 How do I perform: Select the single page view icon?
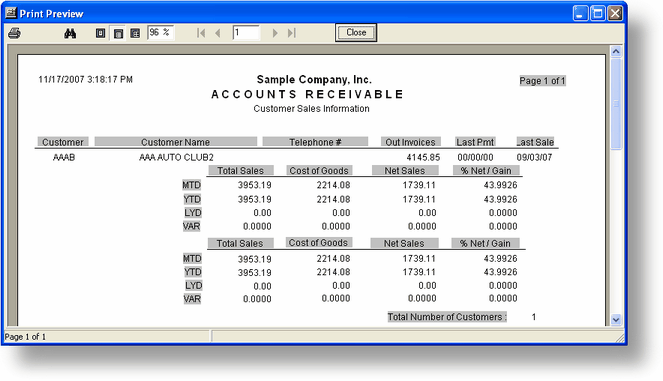point(100,33)
